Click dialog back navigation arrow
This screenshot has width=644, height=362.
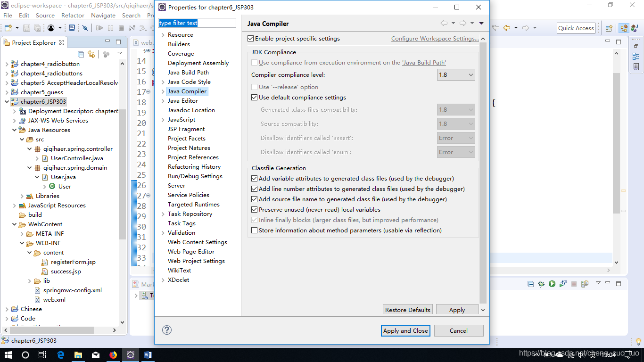444,23
